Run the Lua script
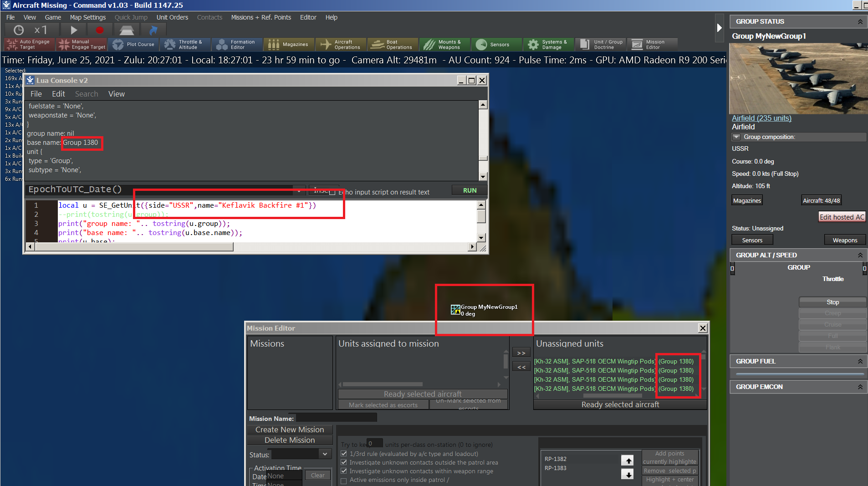The width and height of the screenshot is (868, 486). tap(470, 190)
